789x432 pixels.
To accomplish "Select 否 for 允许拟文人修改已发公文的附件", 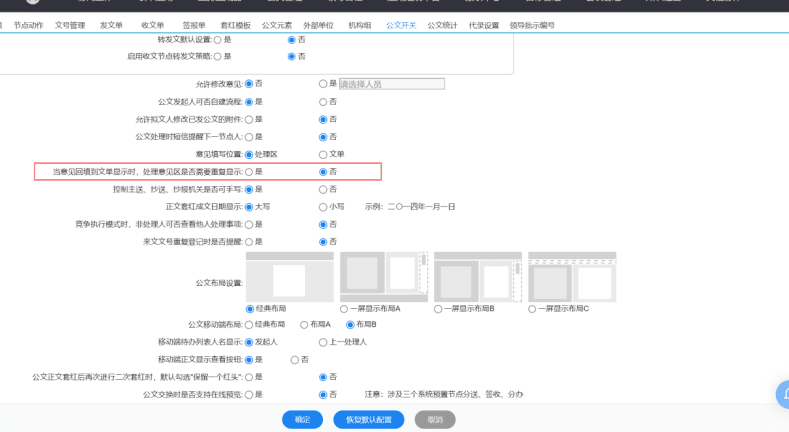I will tap(323, 120).
